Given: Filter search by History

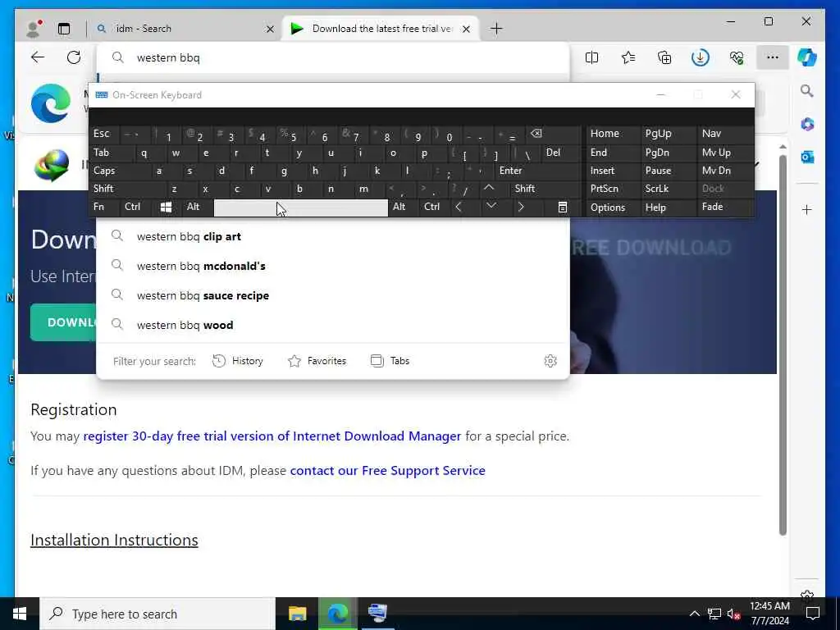Looking at the screenshot, I should [x=238, y=361].
